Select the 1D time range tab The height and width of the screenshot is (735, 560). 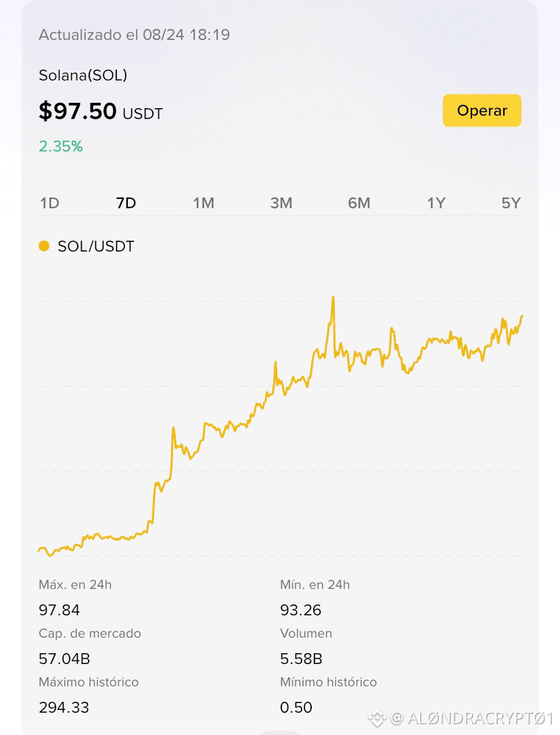coord(50,203)
